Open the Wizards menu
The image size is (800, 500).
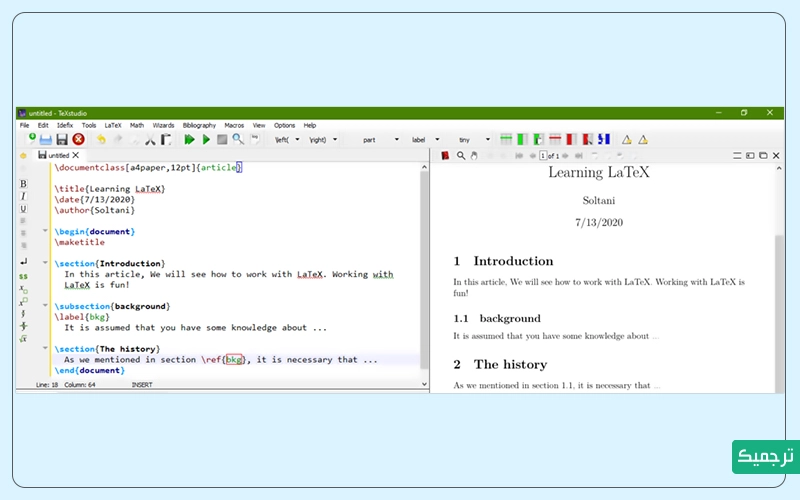(163, 125)
